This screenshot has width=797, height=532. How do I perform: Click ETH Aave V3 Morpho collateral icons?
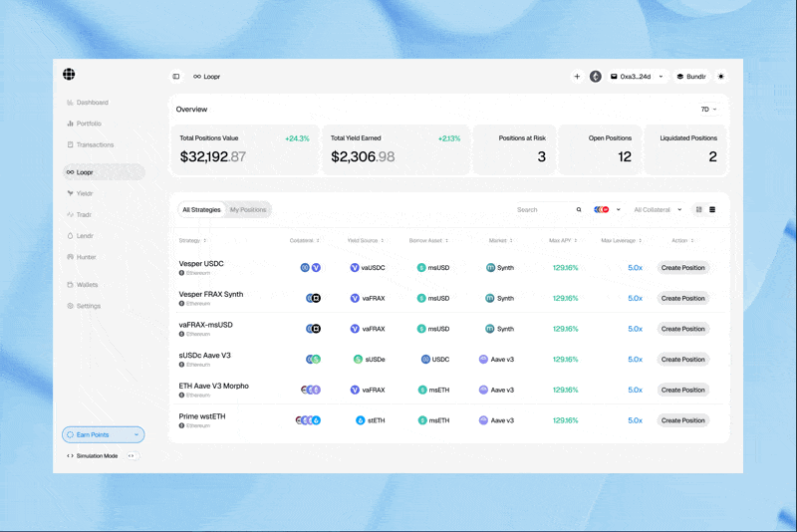[311, 390]
